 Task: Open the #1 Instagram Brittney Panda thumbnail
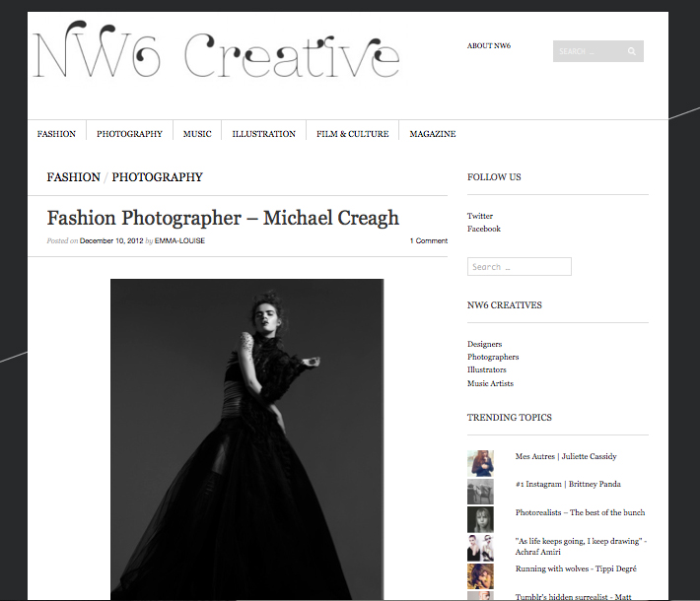click(480, 492)
